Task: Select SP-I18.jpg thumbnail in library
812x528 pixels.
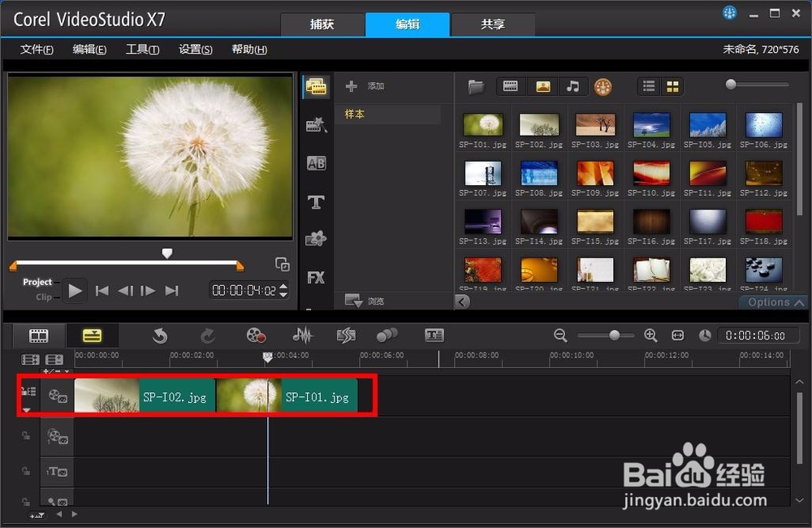Action: tap(763, 222)
